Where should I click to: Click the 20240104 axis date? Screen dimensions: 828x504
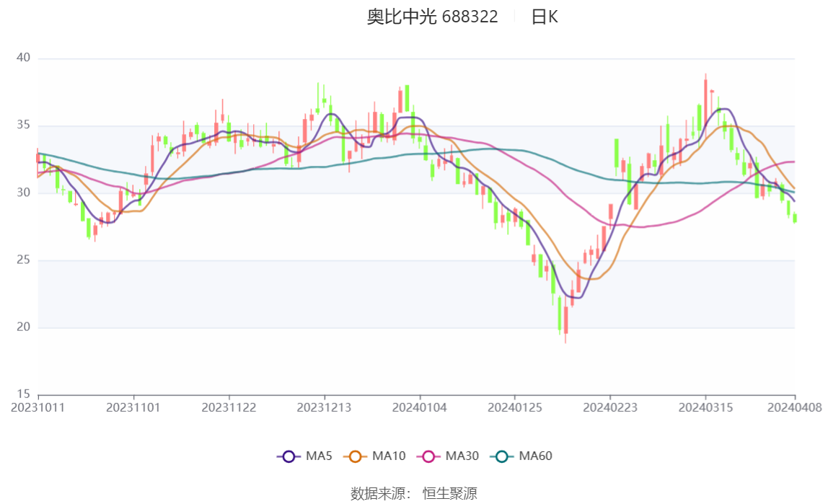click(x=419, y=408)
